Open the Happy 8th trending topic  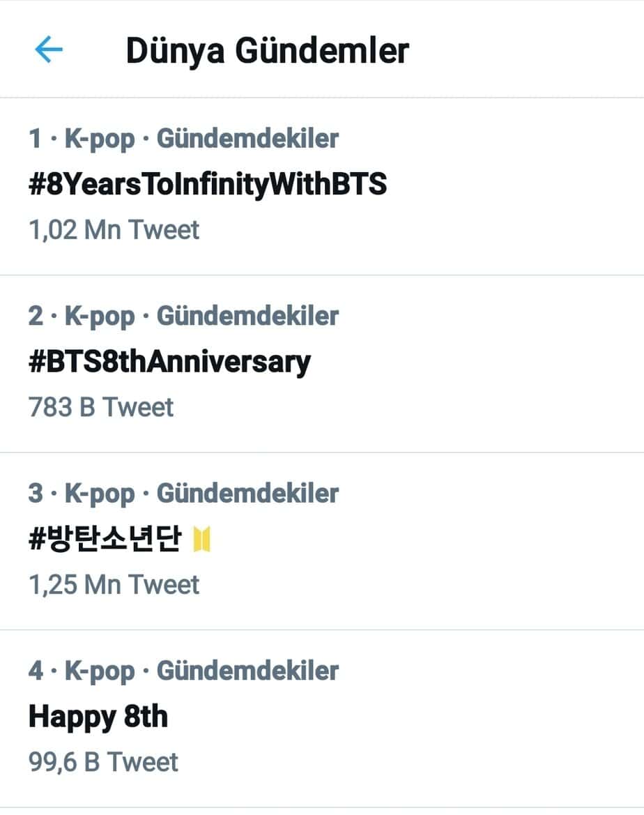pos(98,717)
